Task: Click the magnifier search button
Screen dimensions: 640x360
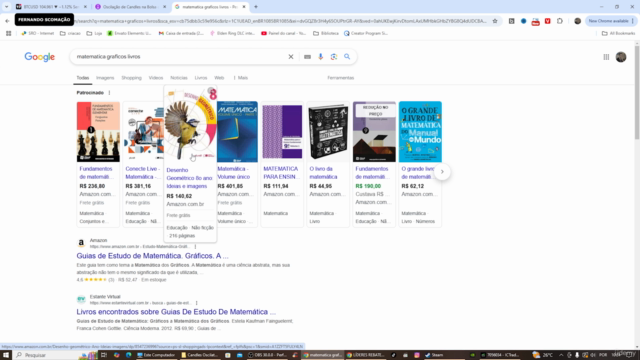Action: click(347, 57)
